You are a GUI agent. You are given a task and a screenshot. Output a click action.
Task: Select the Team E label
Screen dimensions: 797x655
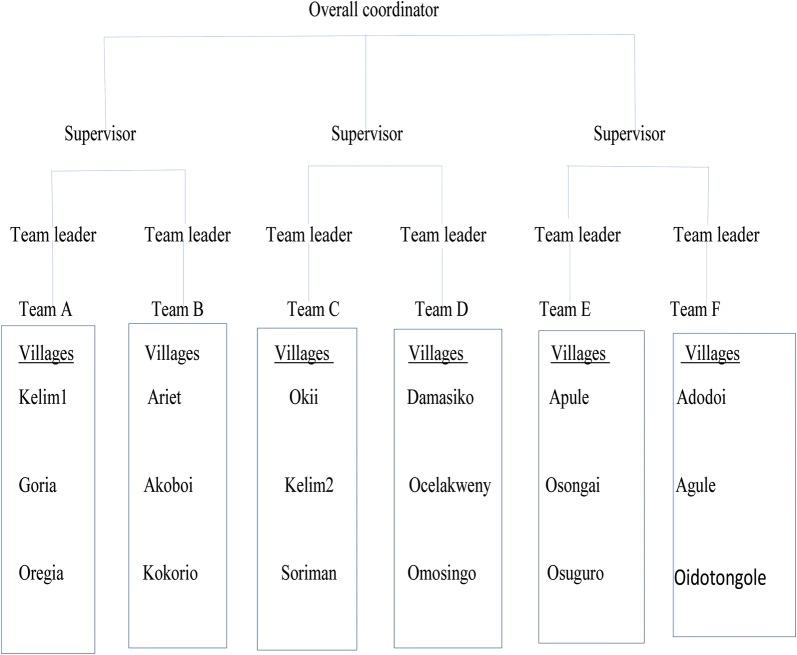coord(565,309)
